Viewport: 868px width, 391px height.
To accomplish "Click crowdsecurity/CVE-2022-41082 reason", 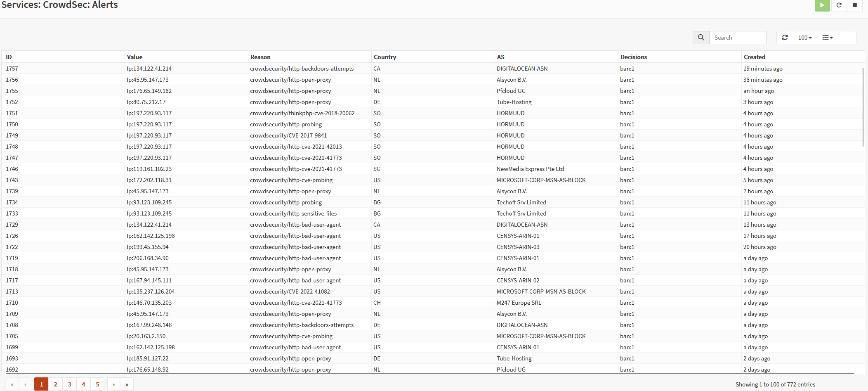I will pyautogui.click(x=290, y=291).
